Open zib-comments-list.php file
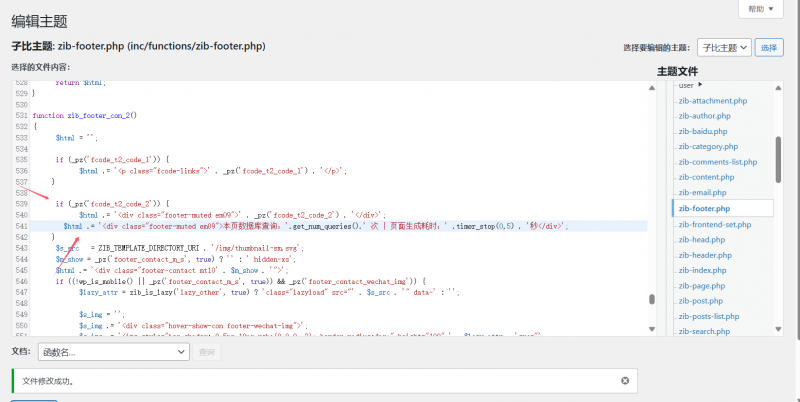The height and width of the screenshot is (402, 800). point(717,161)
